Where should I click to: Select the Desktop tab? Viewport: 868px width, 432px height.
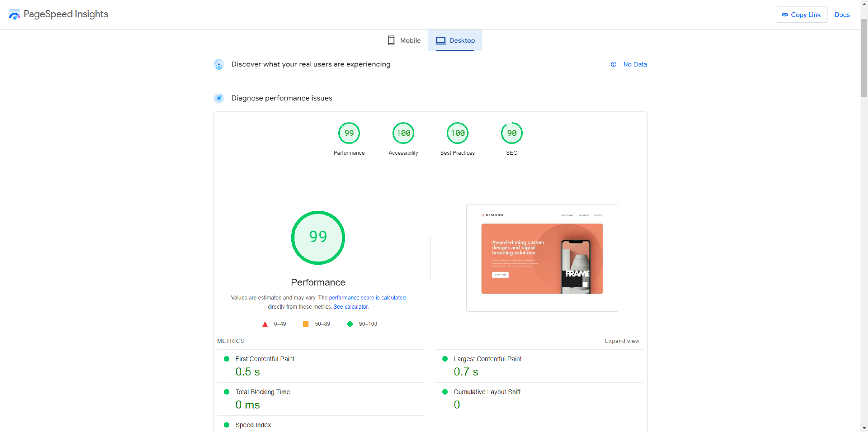pyautogui.click(x=455, y=40)
